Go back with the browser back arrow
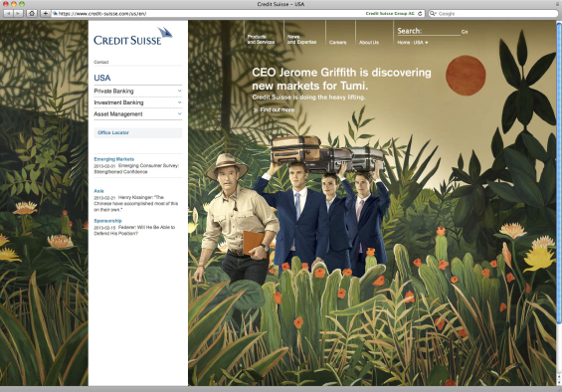The height and width of the screenshot is (392, 562). [x=8, y=13]
